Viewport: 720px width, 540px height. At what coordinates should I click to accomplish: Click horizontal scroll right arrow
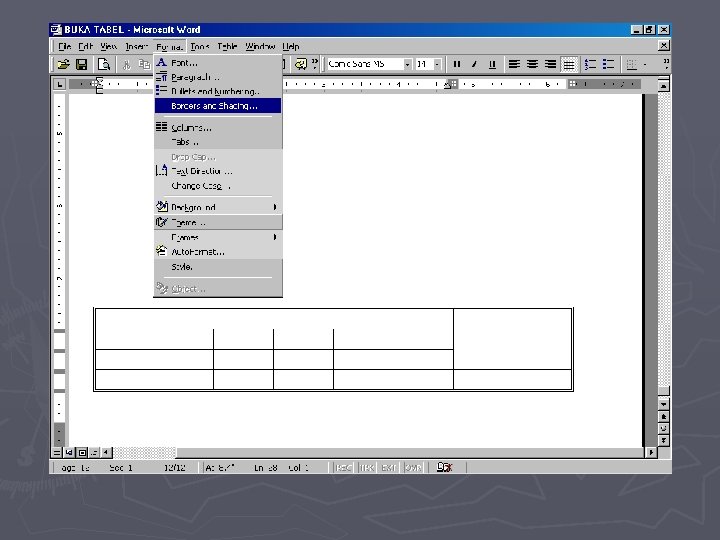651,453
